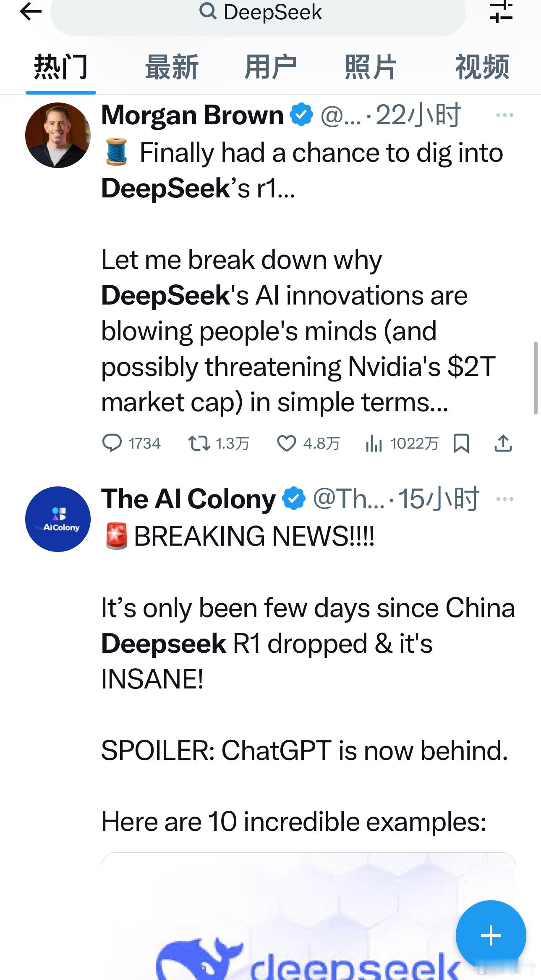Open more options on Morgan Brown's tweet
This screenshot has width=541, height=980.
(x=504, y=115)
